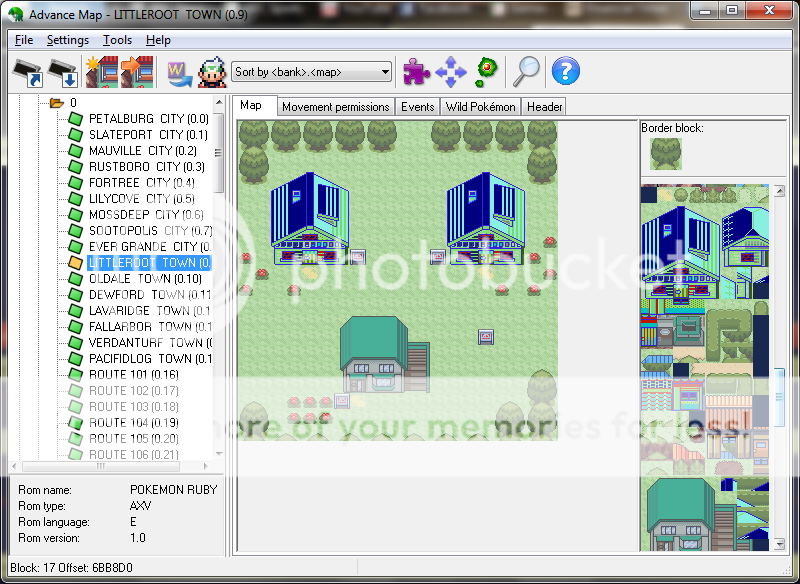Switch to the Wild Pokémon tab
The image size is (800, 584).
click(481, 107)
